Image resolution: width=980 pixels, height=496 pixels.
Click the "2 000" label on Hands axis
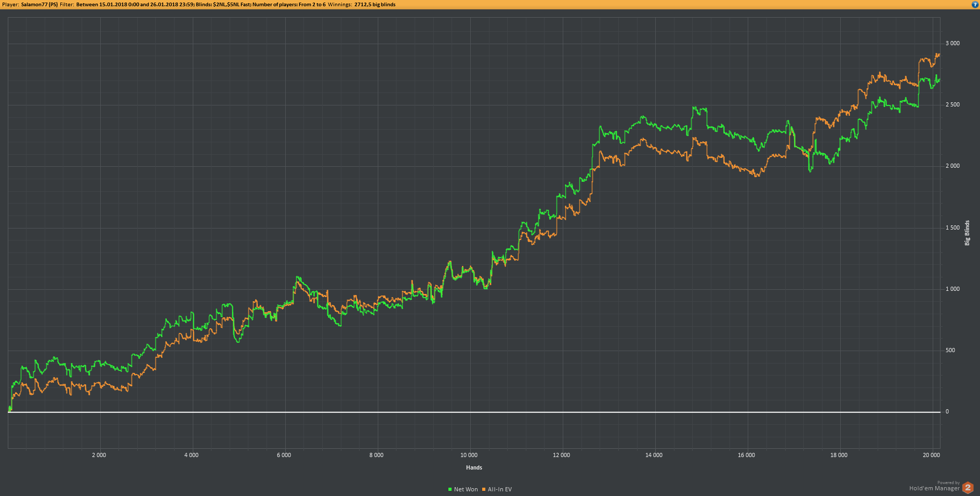[99, 455]
